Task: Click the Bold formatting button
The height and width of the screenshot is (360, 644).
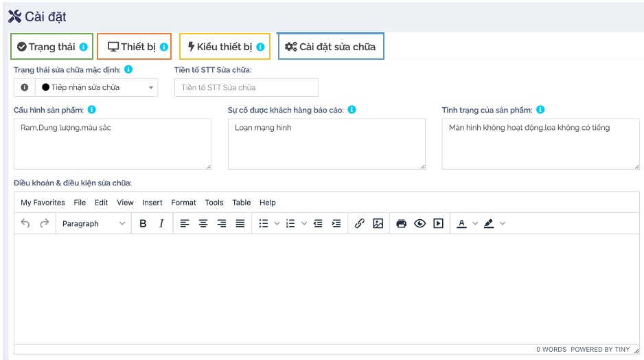Action: pos(143,223)
